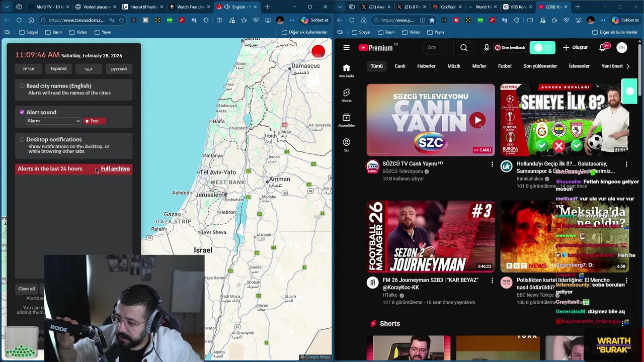Go back in the YouTube browser window
This screenshot has width=644, height=362.
tap(340, 20)
